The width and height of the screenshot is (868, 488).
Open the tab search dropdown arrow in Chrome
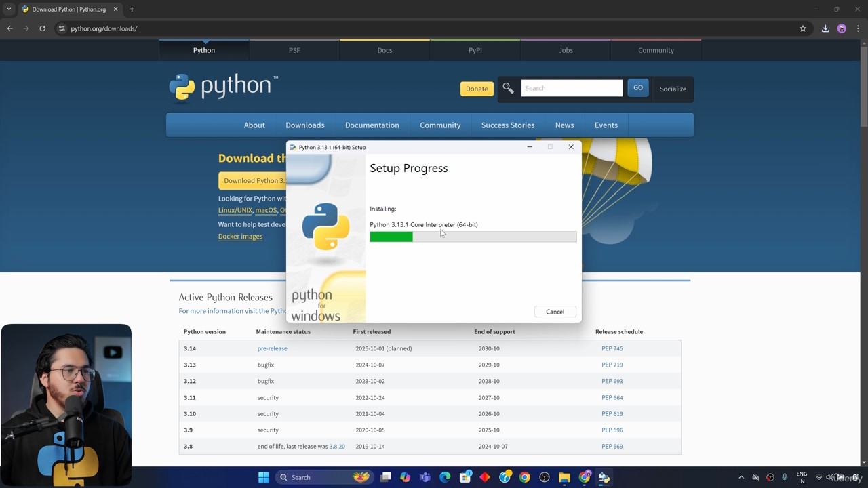[9, 9]
